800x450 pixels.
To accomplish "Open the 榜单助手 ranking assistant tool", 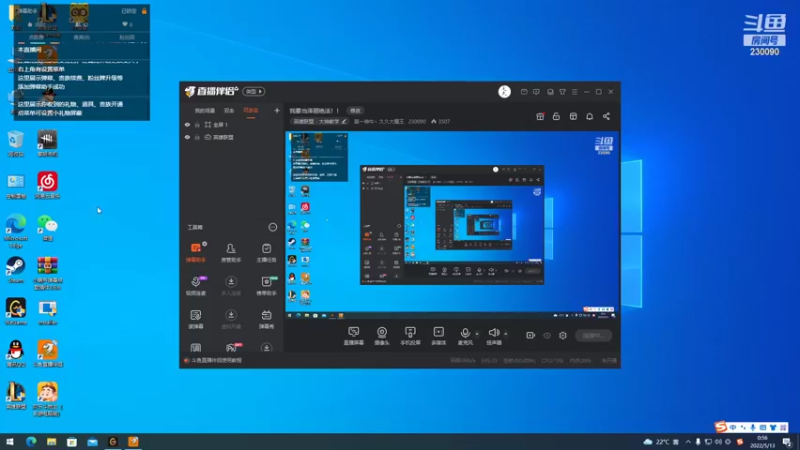I will [x=266, y=286].
